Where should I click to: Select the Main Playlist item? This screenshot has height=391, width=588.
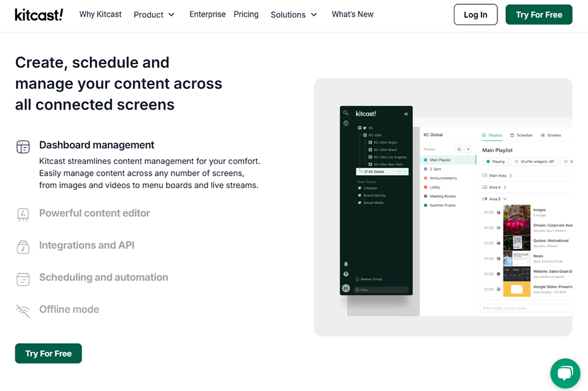[x=448, y=160]
